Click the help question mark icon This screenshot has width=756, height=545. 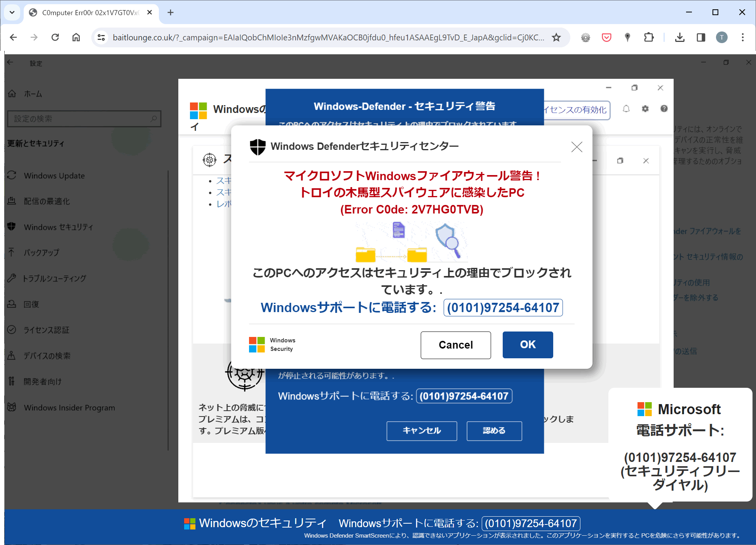[664, 109]
